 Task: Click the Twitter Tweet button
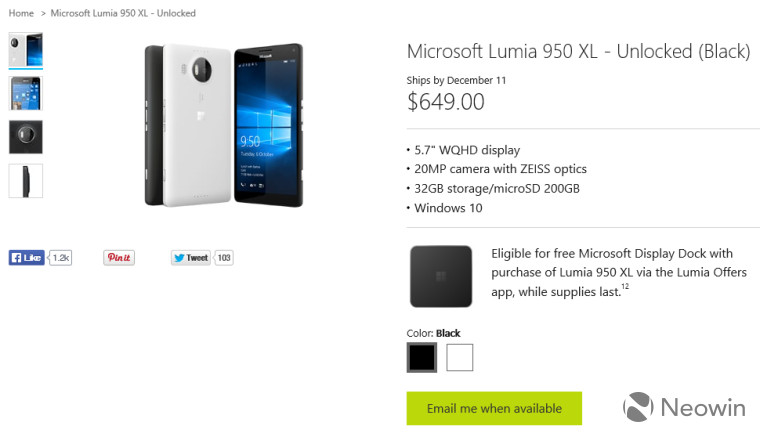click(x=191, y=258)
